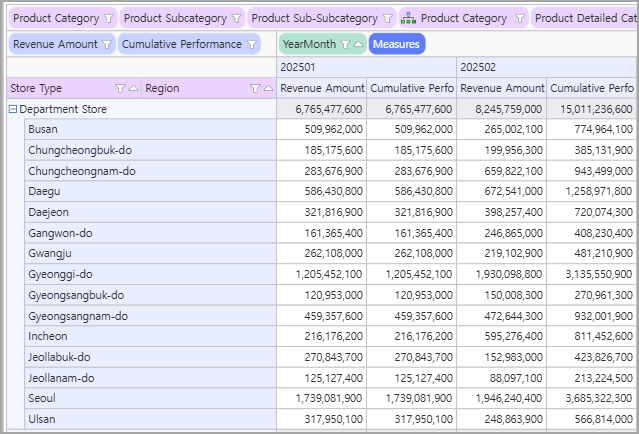Screen dimensions: 639x434
Task: Click Daejeon cumulative 720,074,300 cell
Action: pos(591,212)
